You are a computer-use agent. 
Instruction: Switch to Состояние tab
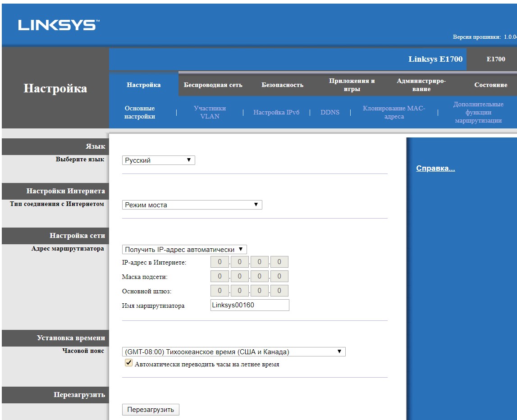coord(490,85)
